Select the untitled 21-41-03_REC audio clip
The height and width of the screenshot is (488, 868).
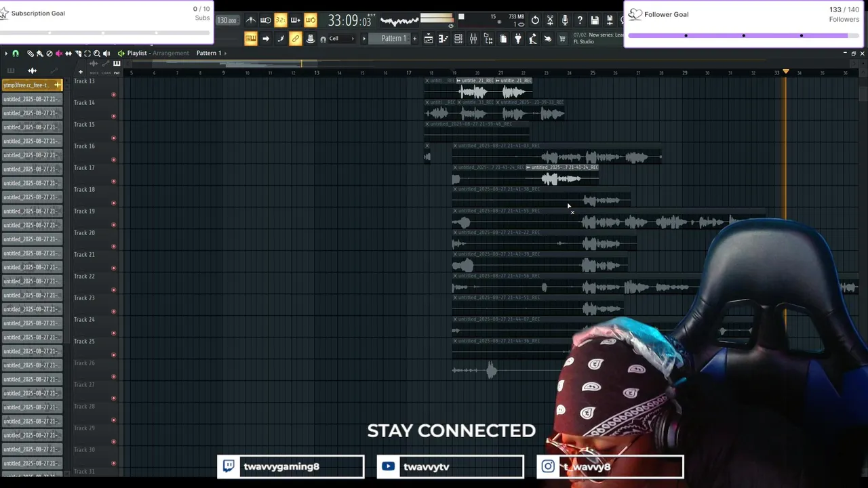(x=557, y=154)
